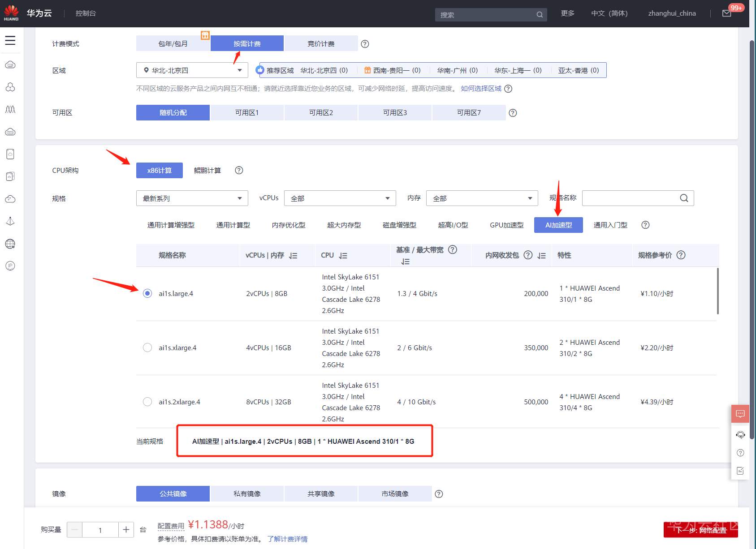Open 如何选择区域 link
This screenshot has height=549, width=756.
(481, 89)
